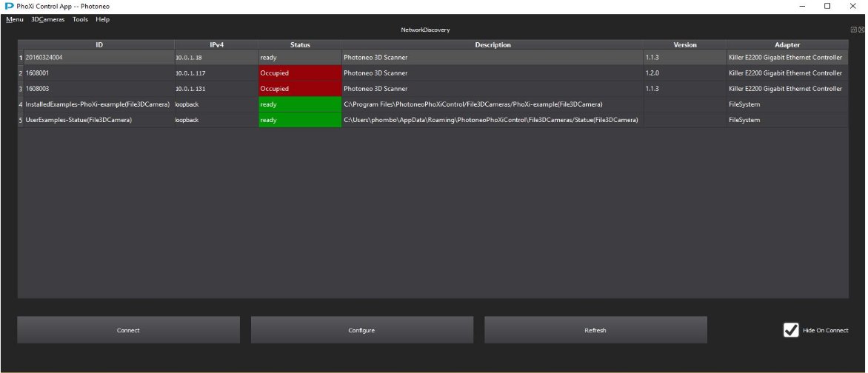Image resolution: width=868 pixels, height=373 pixels.
Task: Select UserExamples-Statue(File3DCamera) entry
Action: coord(99,120)
